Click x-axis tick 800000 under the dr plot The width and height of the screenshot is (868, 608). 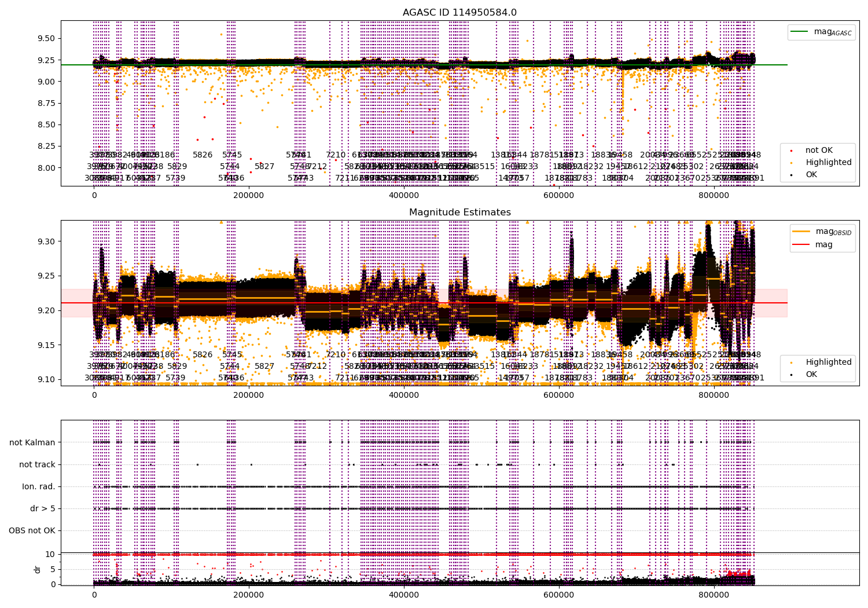coord(714,595)
